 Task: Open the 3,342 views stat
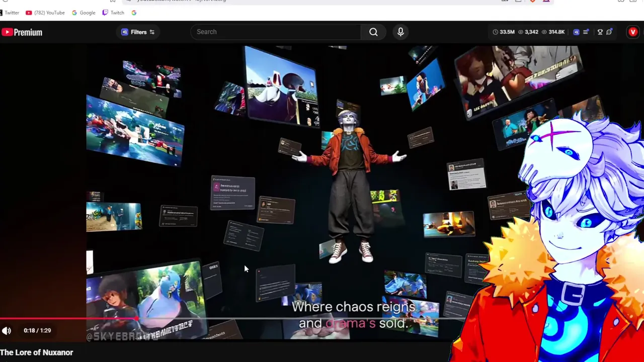click(x=528, y=32)
